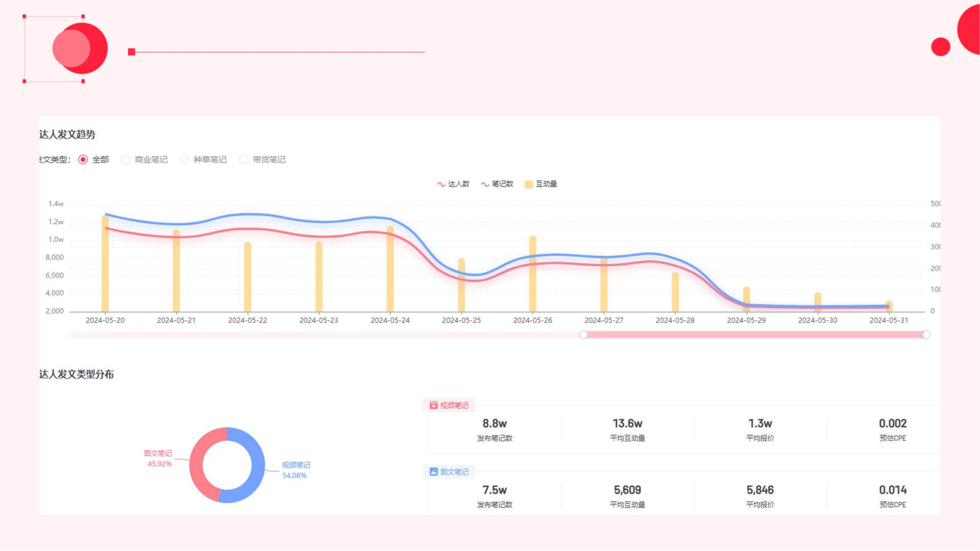Select the 全部 radio button
This screenshot has width=980, height=551.
click(83, 159)
